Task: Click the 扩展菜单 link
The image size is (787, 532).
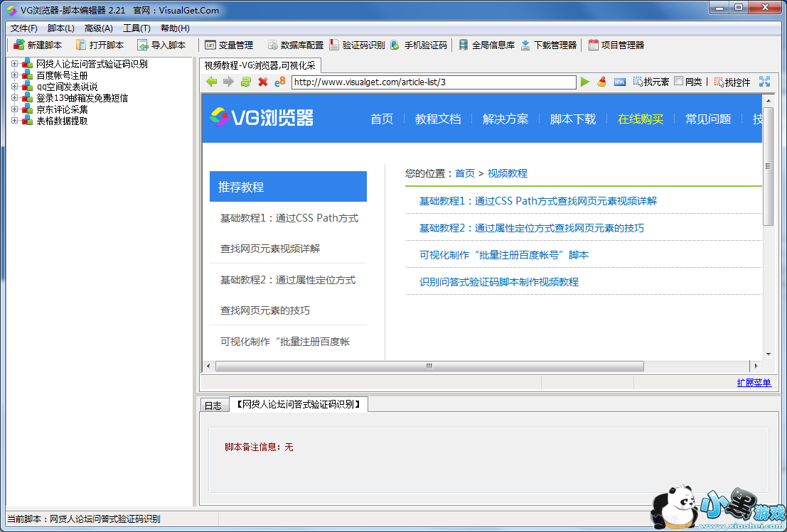Action: pos(754,383)
